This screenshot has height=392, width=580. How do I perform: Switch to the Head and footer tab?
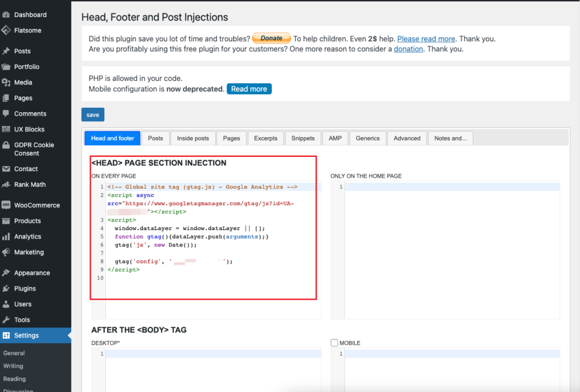[x=113, y=138]
